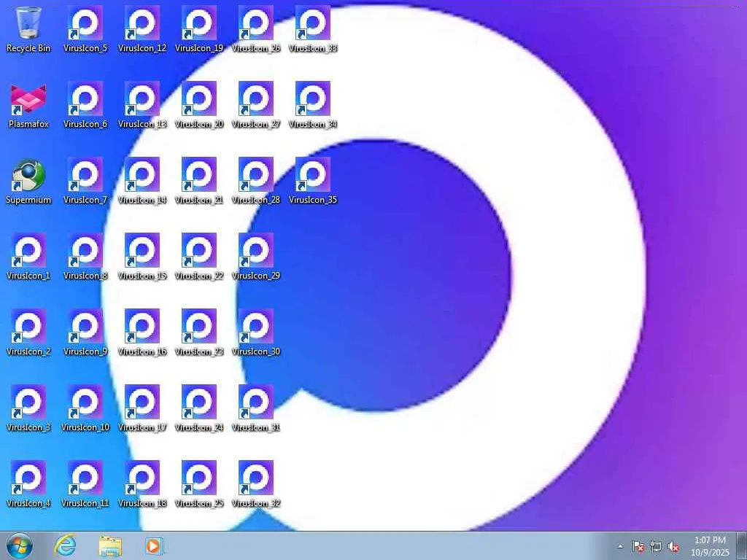Image resolution: width=747 pixels, height=560 pixels.
Task: Select the VirusIcon_26 desktop icon
Action: pos(256,29)
